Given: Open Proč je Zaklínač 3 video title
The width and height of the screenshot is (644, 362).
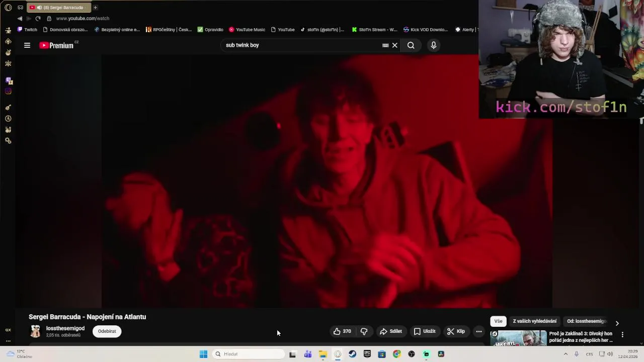Looking at the screenshot, I should point(581,337).
